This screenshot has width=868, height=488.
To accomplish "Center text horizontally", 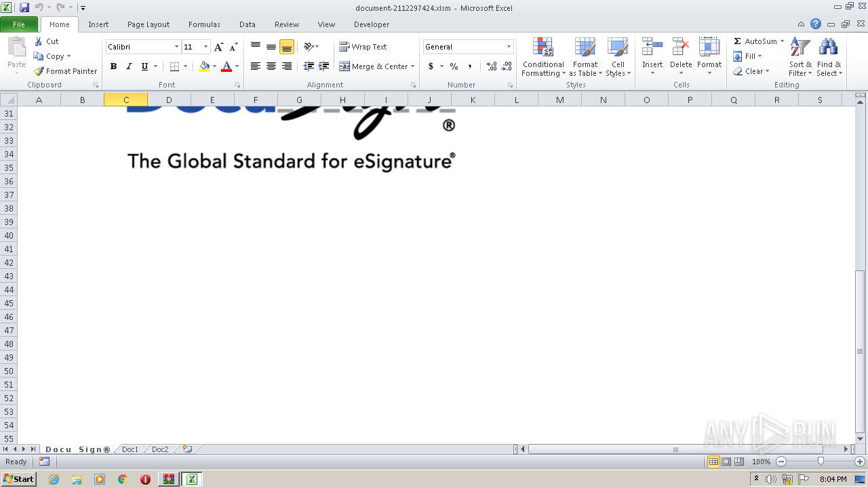I will coord(271,66).
